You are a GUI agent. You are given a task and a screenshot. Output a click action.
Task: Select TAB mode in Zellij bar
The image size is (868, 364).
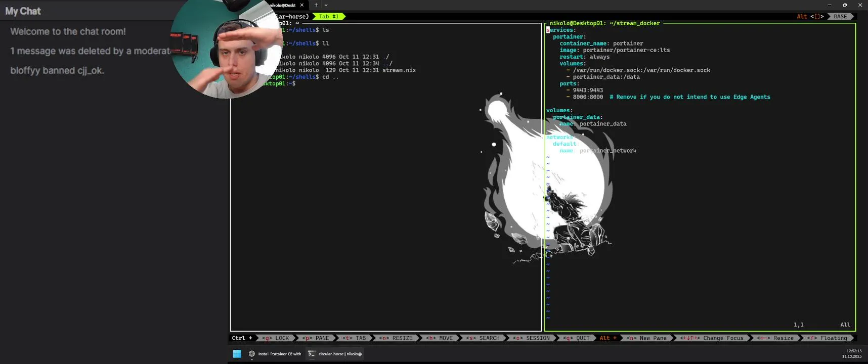pyautogui.click(x=354, y=338)
